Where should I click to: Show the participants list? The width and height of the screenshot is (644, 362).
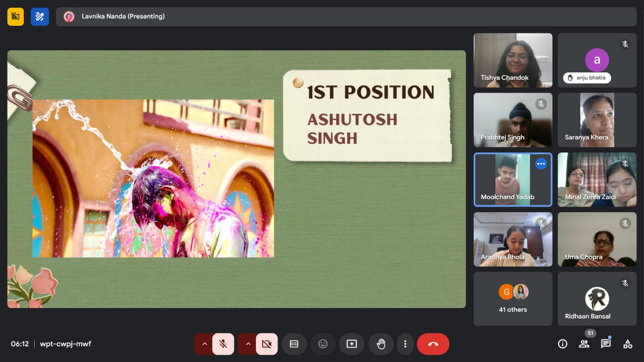(x=584, y=344)
